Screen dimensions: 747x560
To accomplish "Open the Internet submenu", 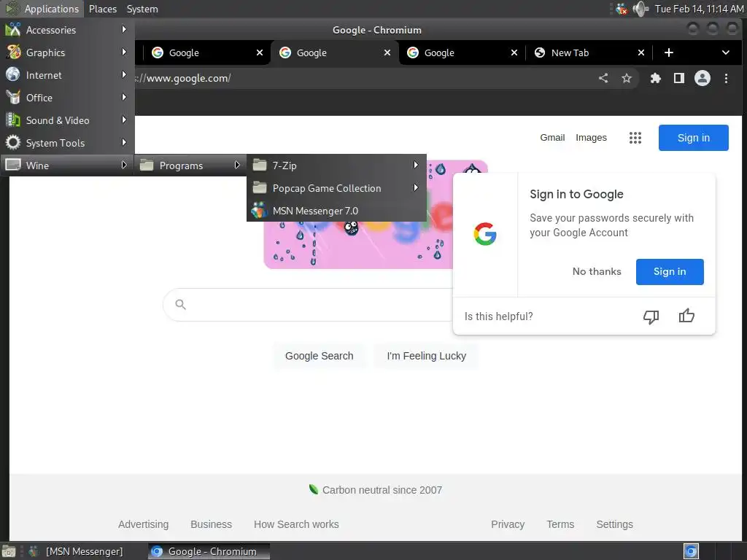I will (x=67, y=75).
